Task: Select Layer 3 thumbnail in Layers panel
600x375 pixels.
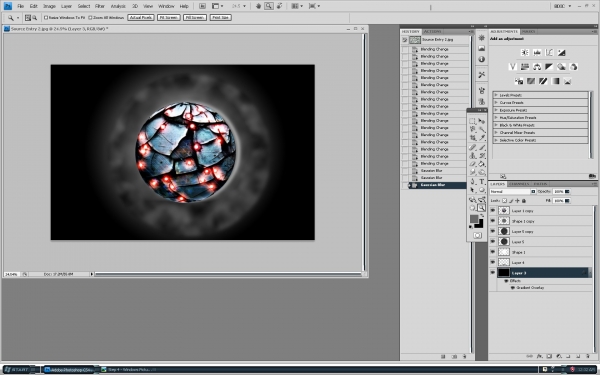Action: tap(504, 272)
